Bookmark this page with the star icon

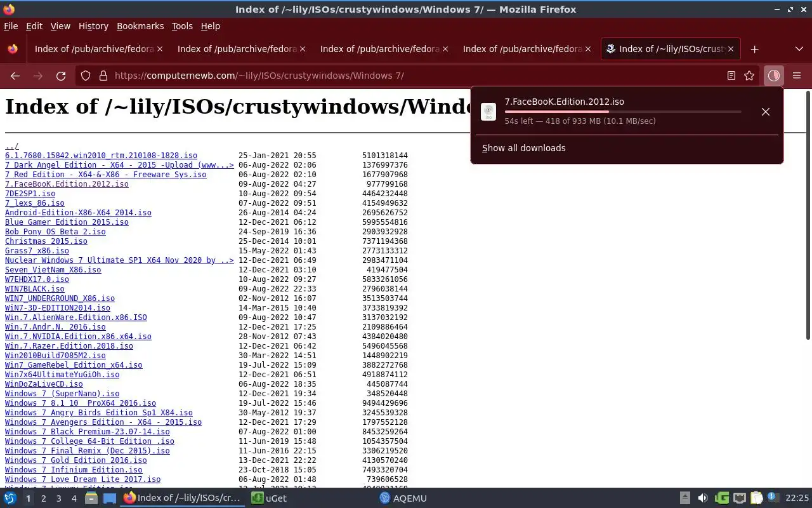click(749, 76)
